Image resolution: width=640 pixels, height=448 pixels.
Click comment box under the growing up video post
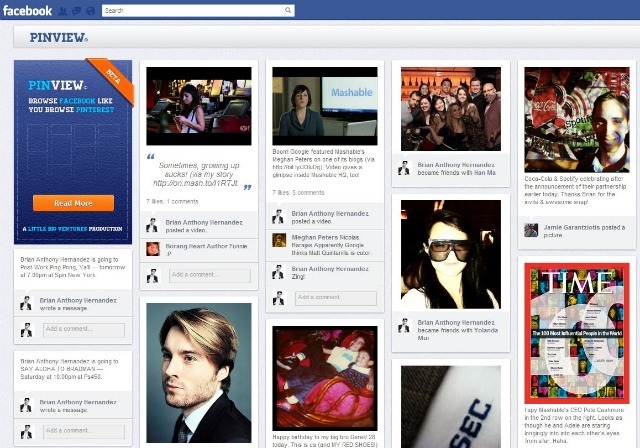(x=208, y=274)
